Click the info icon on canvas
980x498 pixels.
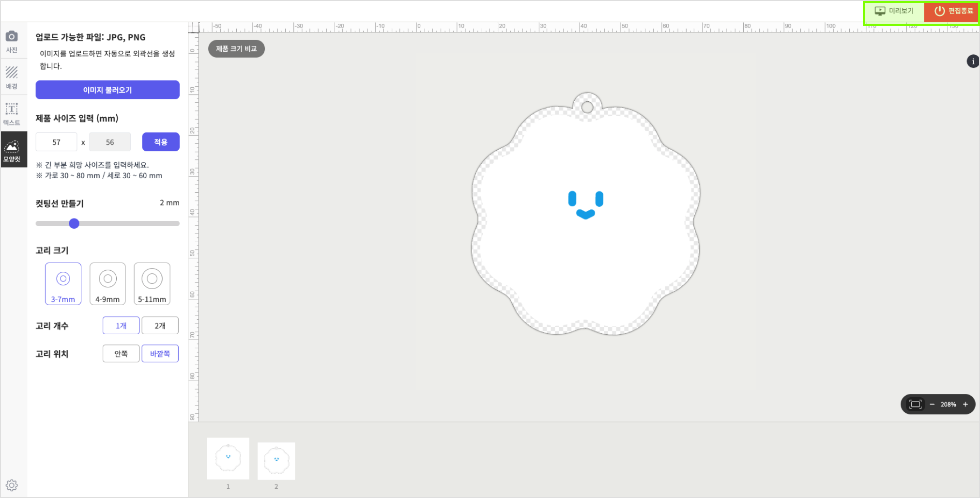tap(973, 62)
